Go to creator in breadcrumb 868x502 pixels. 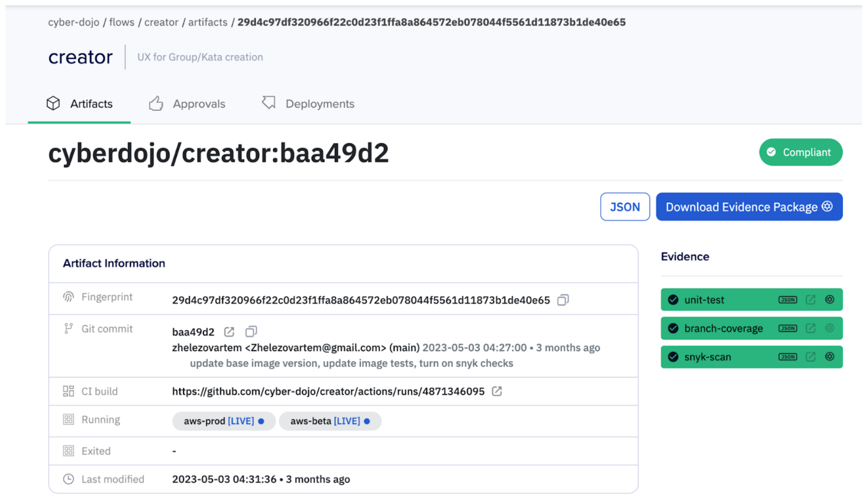pyautogui.click(x=162, y=22)
